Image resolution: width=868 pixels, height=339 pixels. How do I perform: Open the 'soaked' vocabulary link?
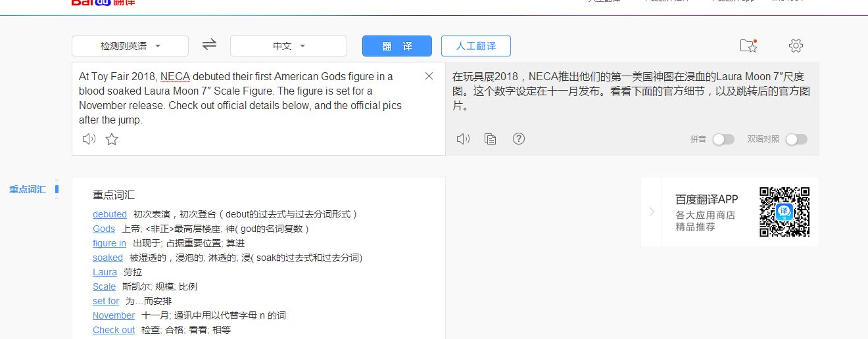pos(108,258)
